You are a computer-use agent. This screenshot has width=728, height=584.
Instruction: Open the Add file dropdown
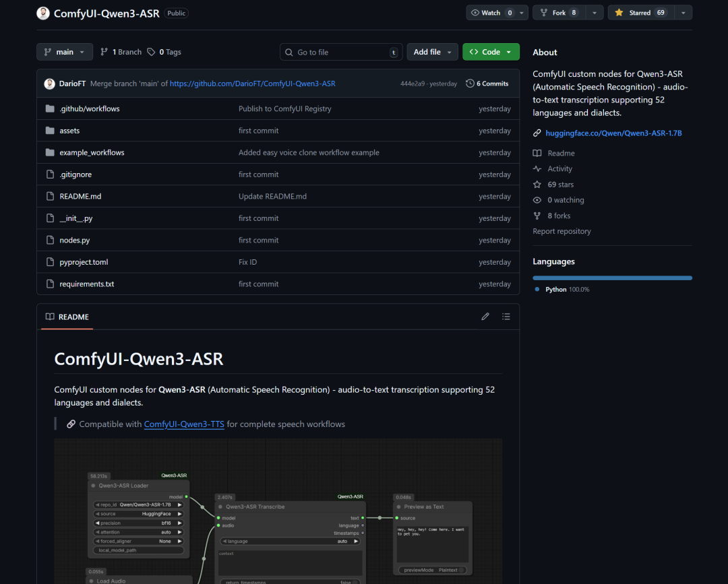[432, 52]
